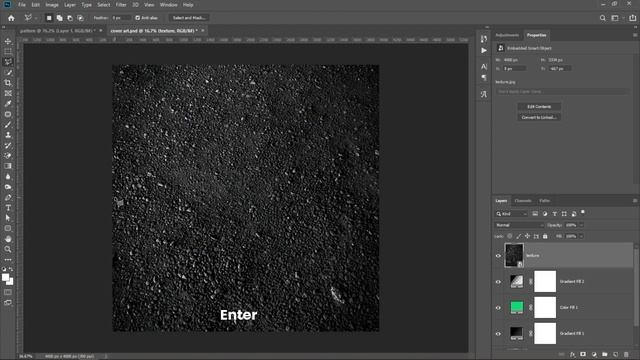Click the foreground color swatch
The width and height of the screenshot is (640, 360).
pyautogui.click(x=5, y=278)
